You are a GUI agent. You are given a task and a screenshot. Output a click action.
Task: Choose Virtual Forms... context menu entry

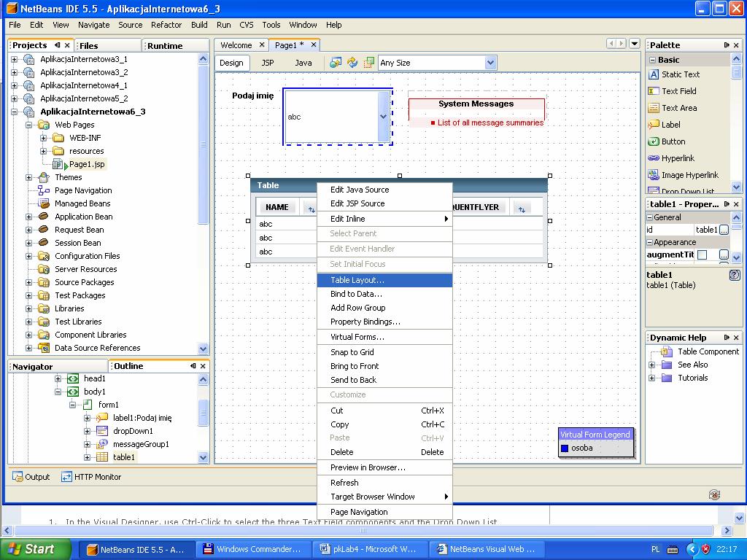tap(384, 337)
